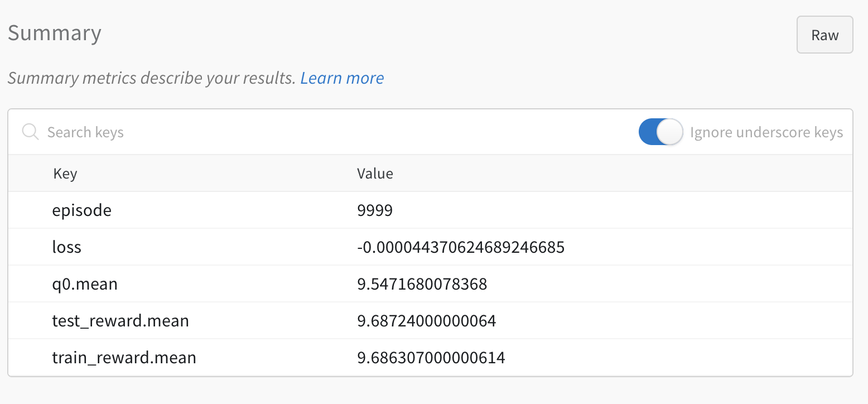Select the q0.mean row

pyautogui.click(x=85, y=283)
